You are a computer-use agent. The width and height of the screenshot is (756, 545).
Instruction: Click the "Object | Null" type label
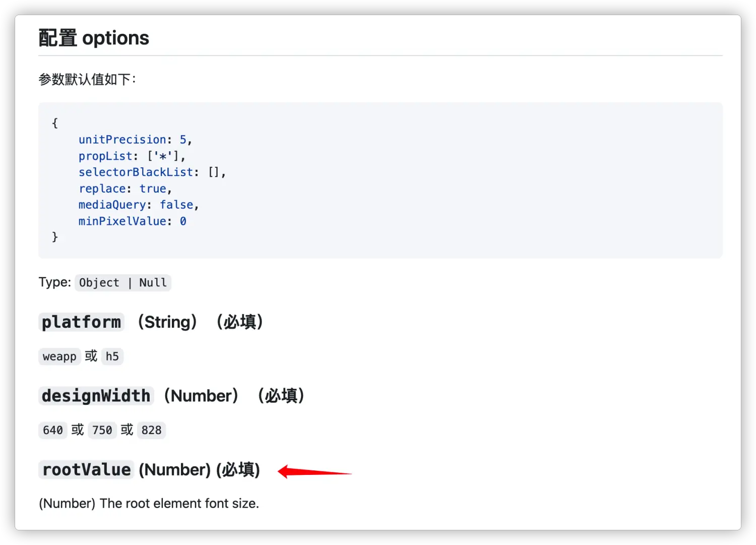coord(123,283)
